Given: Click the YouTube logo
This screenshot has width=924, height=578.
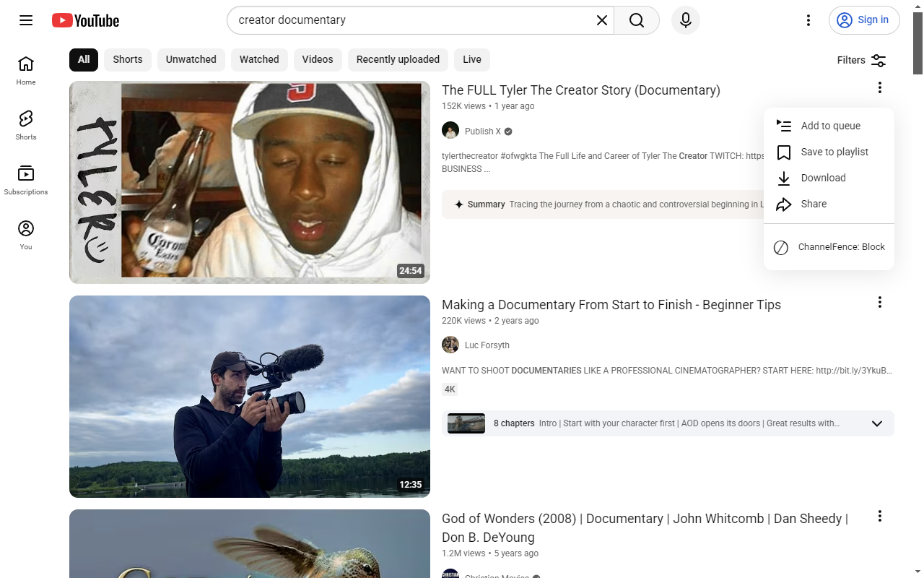Looking at the screenshot, I should [85, 20].
